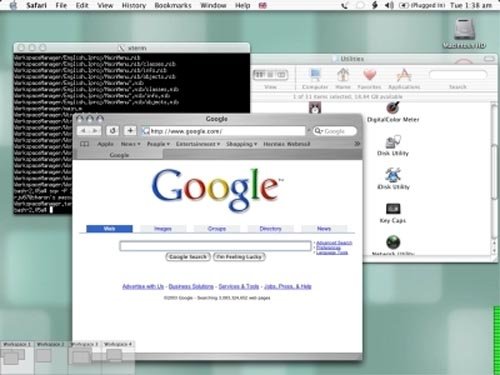The image size is (500, 375).
Task: Open the Preferences link on Google
Action: click(x=328, y=248)
